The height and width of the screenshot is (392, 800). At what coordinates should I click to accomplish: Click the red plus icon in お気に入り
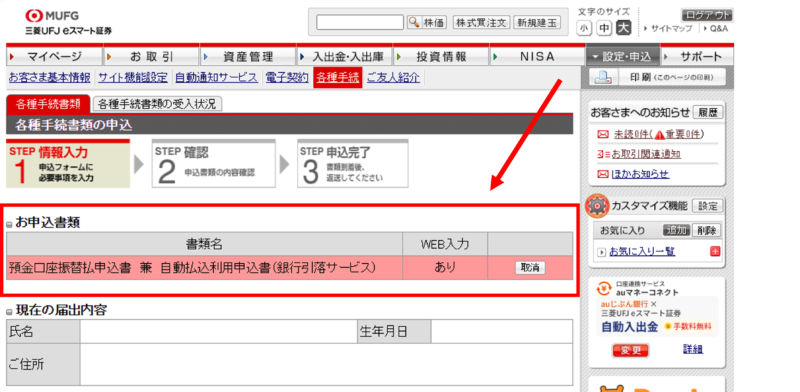click(715, 252)
